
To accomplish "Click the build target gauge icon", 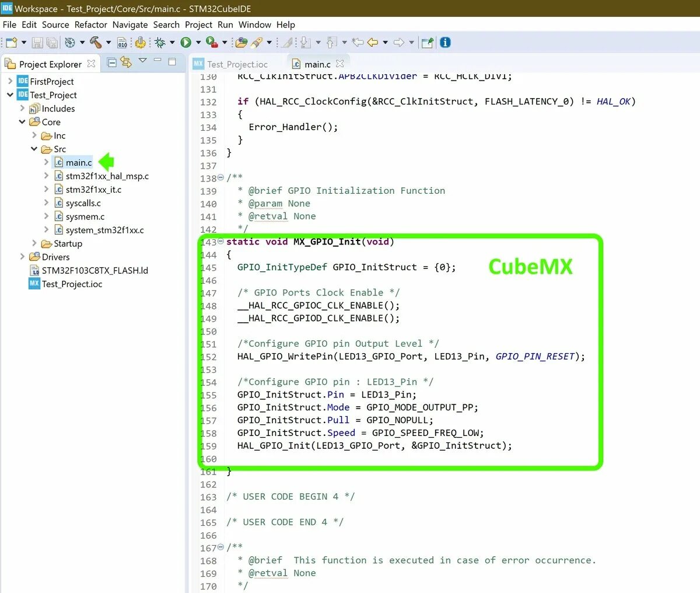I will pyautogui.click(x=70, y=43).
